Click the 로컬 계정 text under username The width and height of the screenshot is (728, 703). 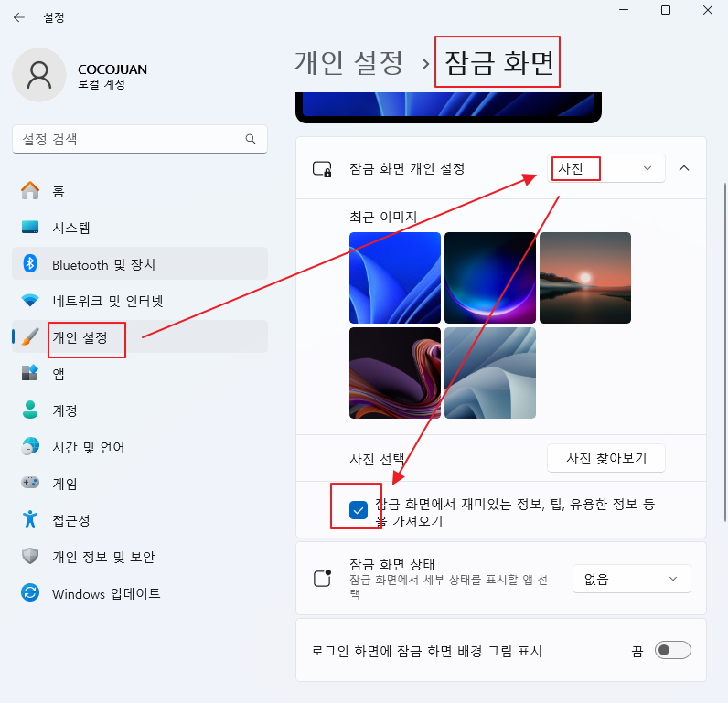click(102, 84)
